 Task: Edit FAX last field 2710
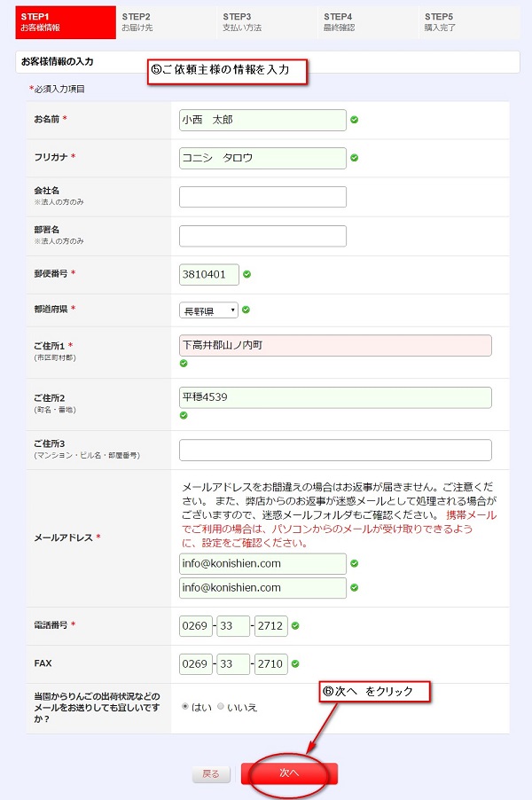pyautogui.click(x=270, y=664)
